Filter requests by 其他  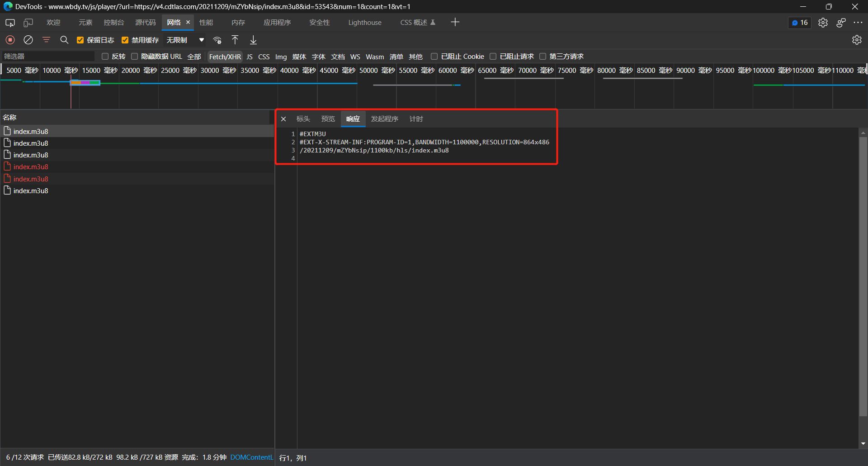click(x=415, y=57)
